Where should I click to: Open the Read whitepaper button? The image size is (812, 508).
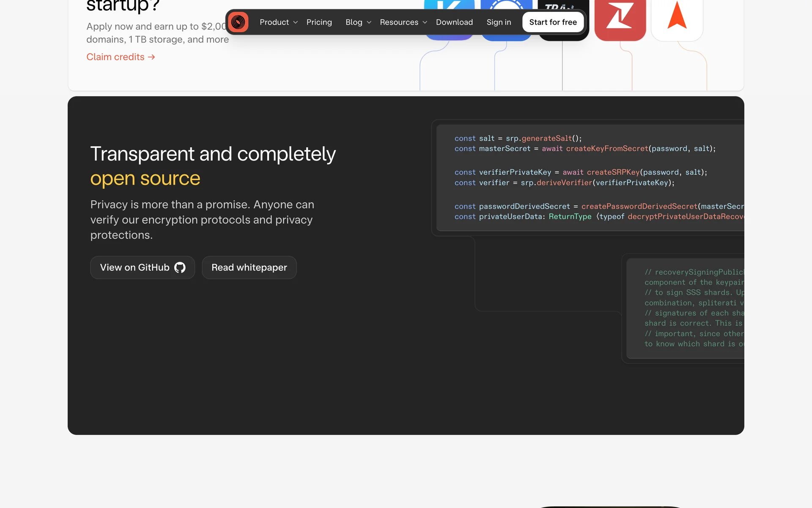pos(249,268)
